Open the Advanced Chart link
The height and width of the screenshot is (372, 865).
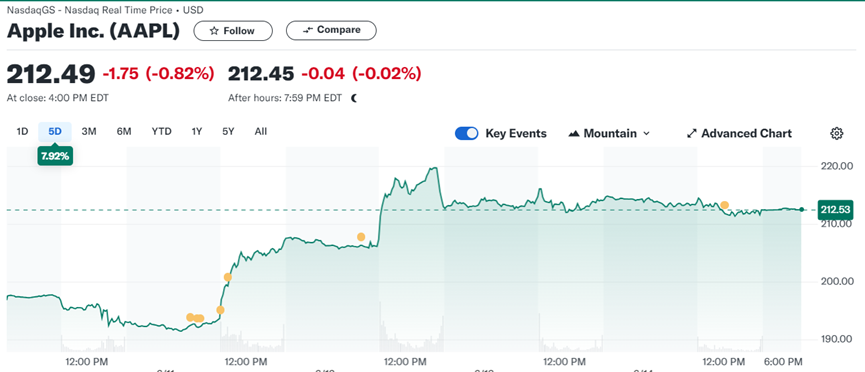tap(739, 134)
